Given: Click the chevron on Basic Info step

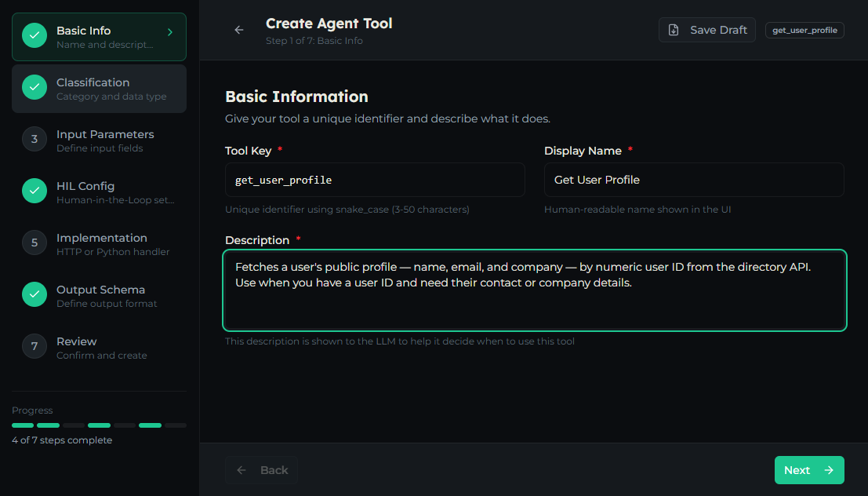Looking at the screenshot, I should (170, 32).
